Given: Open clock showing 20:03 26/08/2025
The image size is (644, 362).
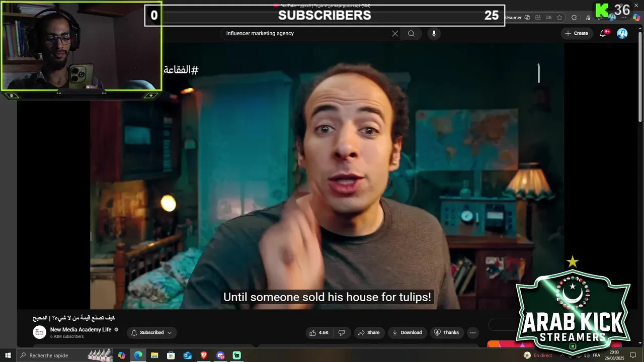Looking at the screenshot, I should [614, 355].
